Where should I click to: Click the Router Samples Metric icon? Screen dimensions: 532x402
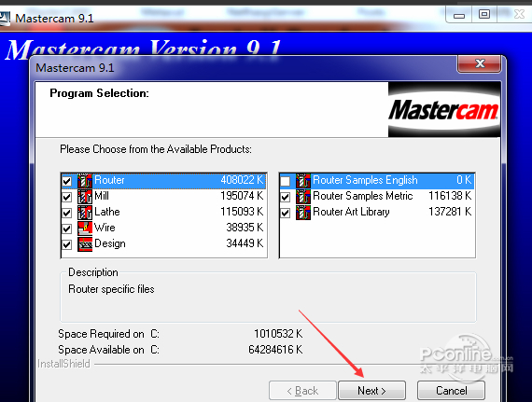tap(303, 197)
